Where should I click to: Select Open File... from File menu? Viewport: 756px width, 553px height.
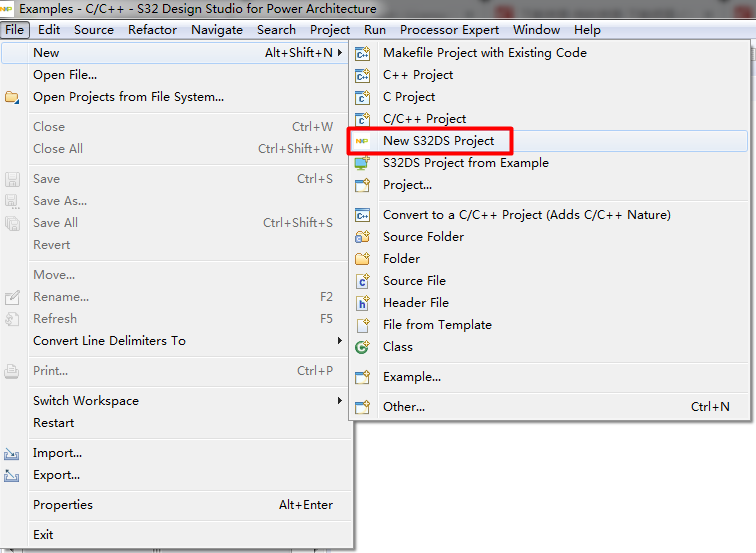(x=175, y=75)
